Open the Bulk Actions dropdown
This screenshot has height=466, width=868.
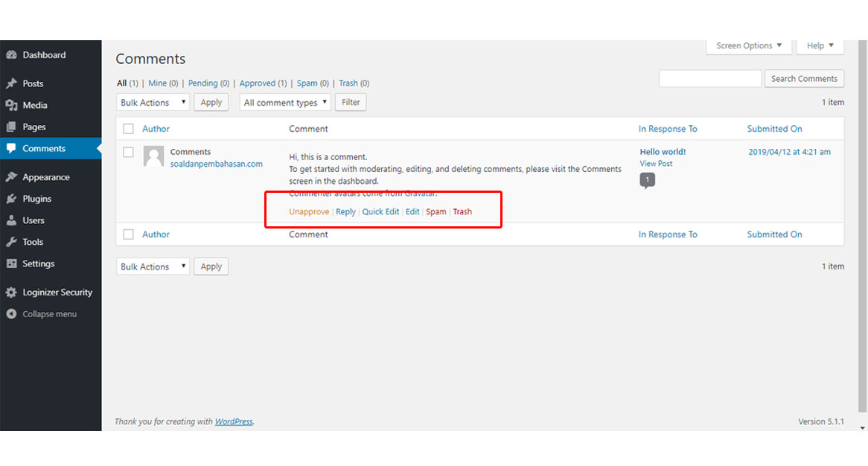tap(152, 102)
